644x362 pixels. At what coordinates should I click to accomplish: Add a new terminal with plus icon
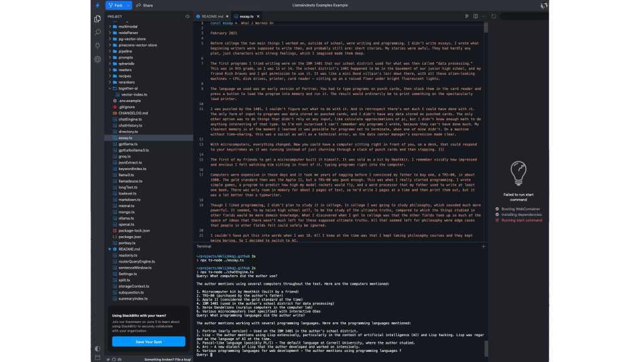click(483, 246)
